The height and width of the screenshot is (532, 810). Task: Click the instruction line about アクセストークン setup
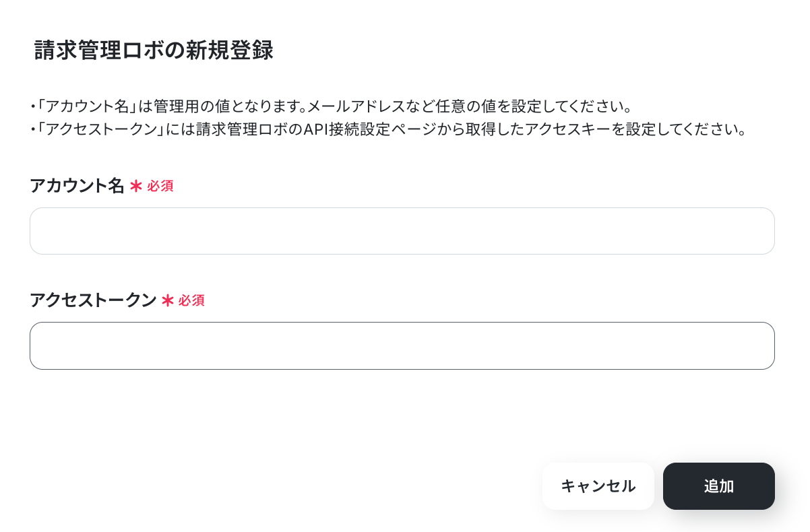(x=389, y=129)
